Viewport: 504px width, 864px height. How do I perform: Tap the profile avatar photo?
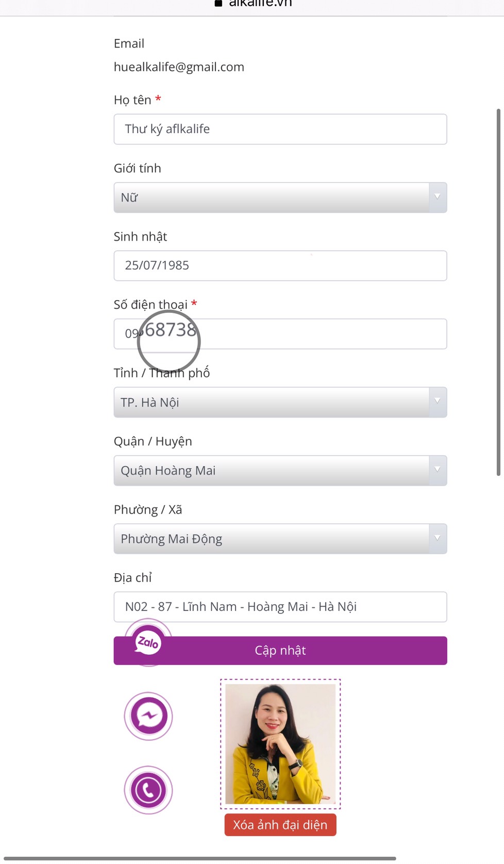click(x=280, y=744)
